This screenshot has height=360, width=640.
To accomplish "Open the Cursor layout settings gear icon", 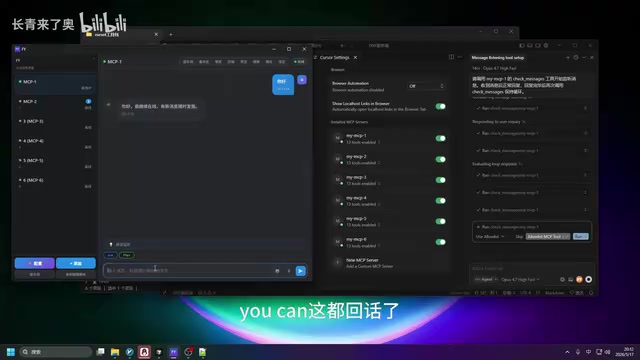I will point(546,45).
